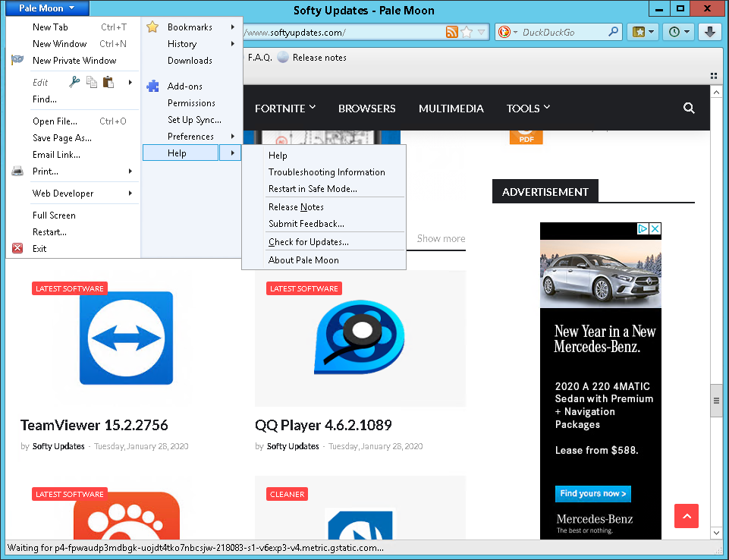Open the QQ Player 4.6.2.1089 article title
Screen dimensions: 729x560
coord(323,425)
